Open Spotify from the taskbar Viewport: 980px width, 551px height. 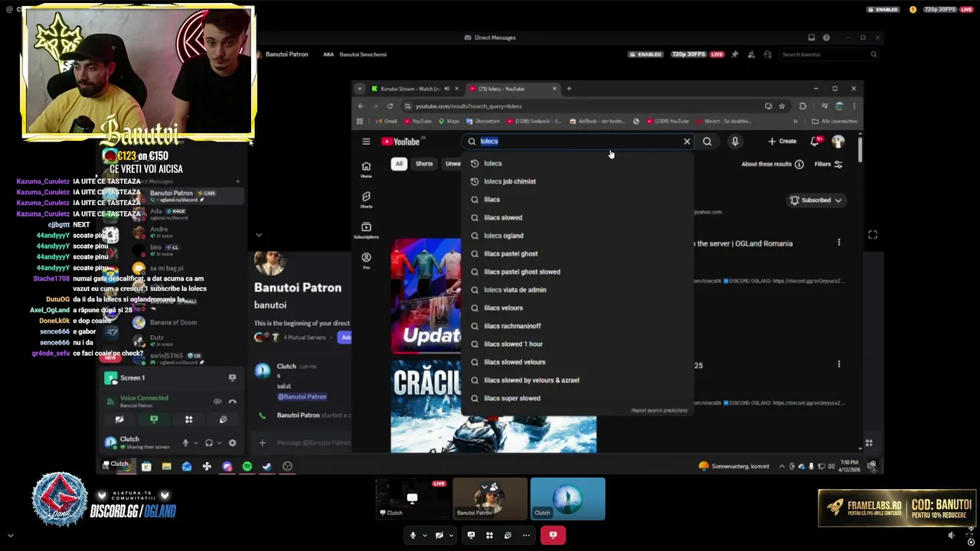pyautogui.click(x=247, y=466)
